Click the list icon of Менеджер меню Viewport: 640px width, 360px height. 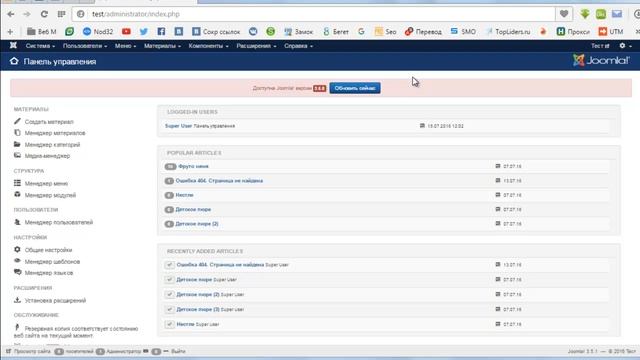point(17,183)
